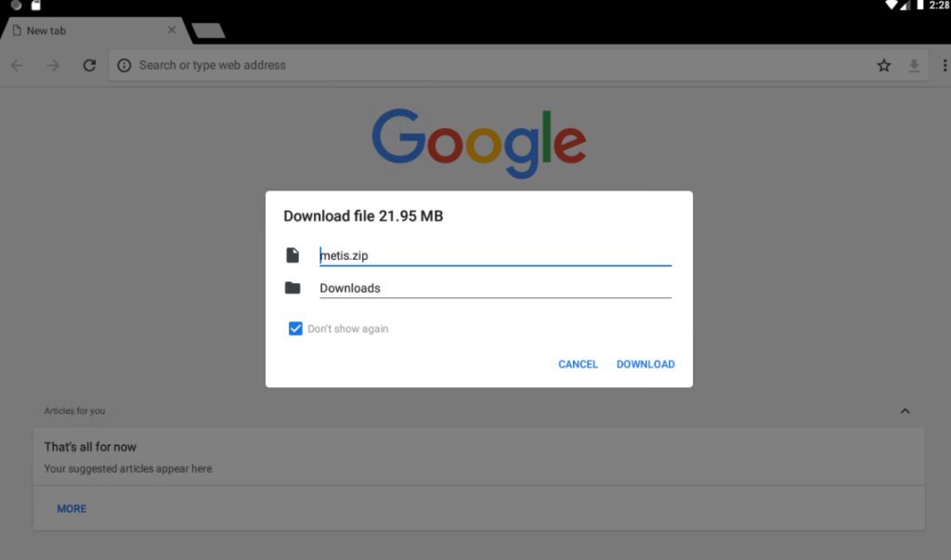Open Chrome three-dot overflow menu
Screen dimensions: 951x560
point(944,66)
